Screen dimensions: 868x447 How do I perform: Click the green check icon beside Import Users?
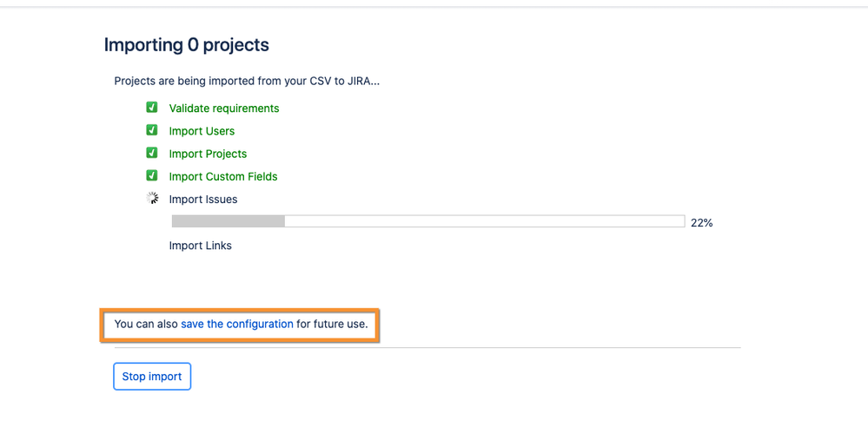[x=152, y=130]
